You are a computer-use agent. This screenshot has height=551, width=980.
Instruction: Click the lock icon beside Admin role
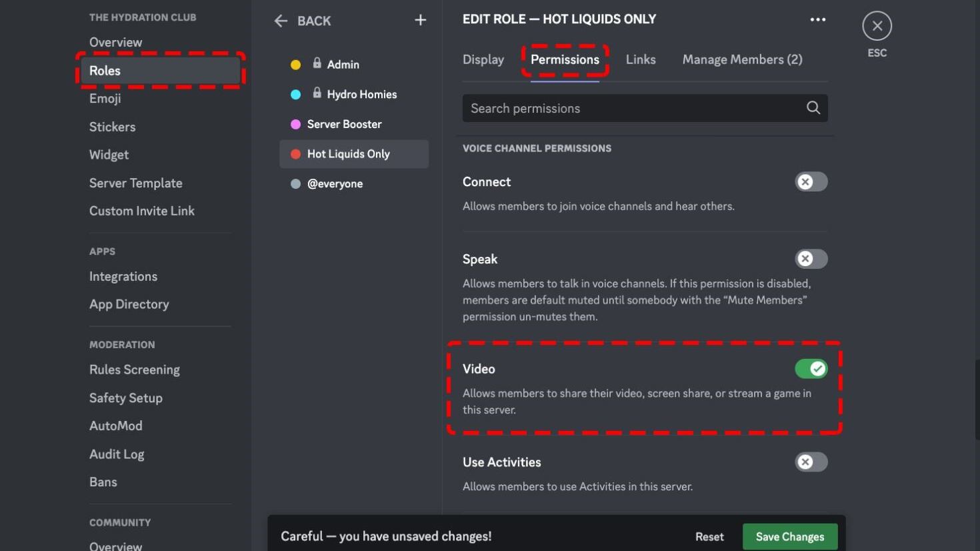[317, 63]
